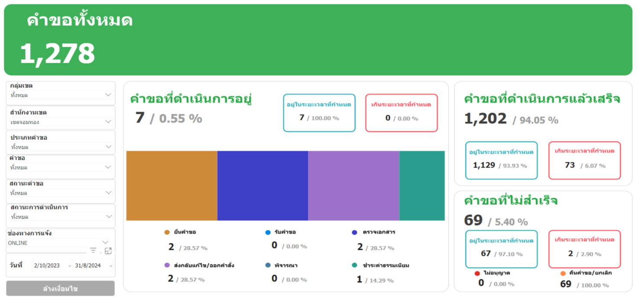Click the red ไม่อนุญาต legend dot
Screen dimensions: 644x297
(x=477, y=274)
